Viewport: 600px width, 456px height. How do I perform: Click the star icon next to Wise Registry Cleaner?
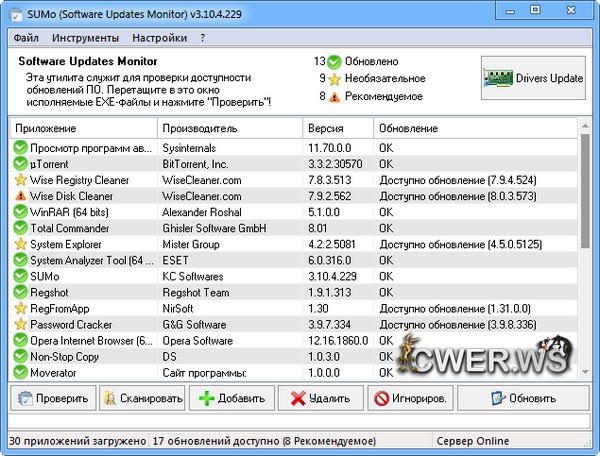20,180
